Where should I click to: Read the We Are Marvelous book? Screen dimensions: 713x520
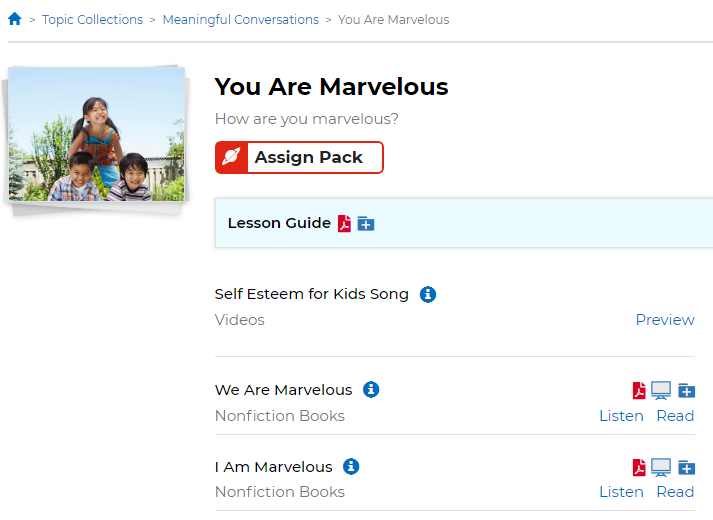(x=675, y=416)
